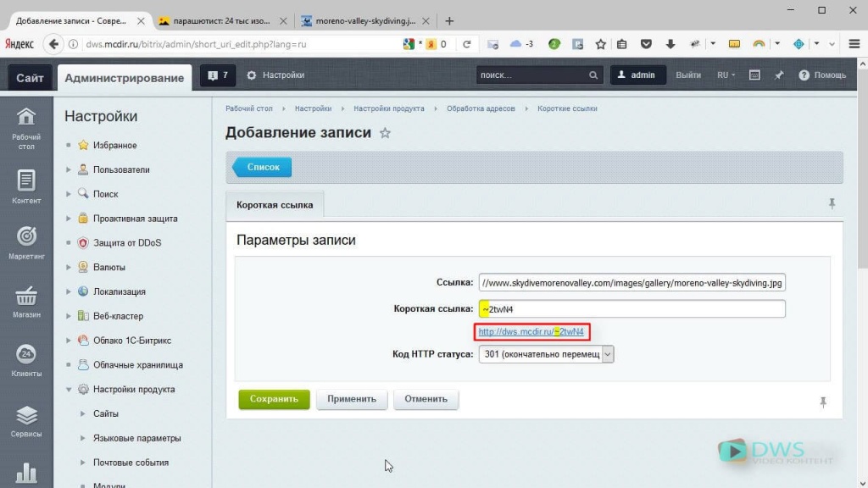
Task: Expand the Валюты tree node
Action: (x=69, y=267)
